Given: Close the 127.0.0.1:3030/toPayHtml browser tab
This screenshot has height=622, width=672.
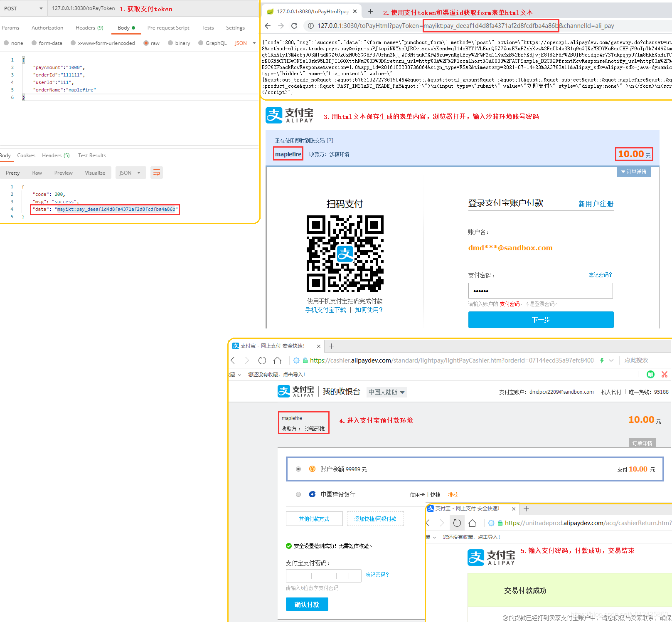Looking at the screenshot, I should click(x=355, y=12).
